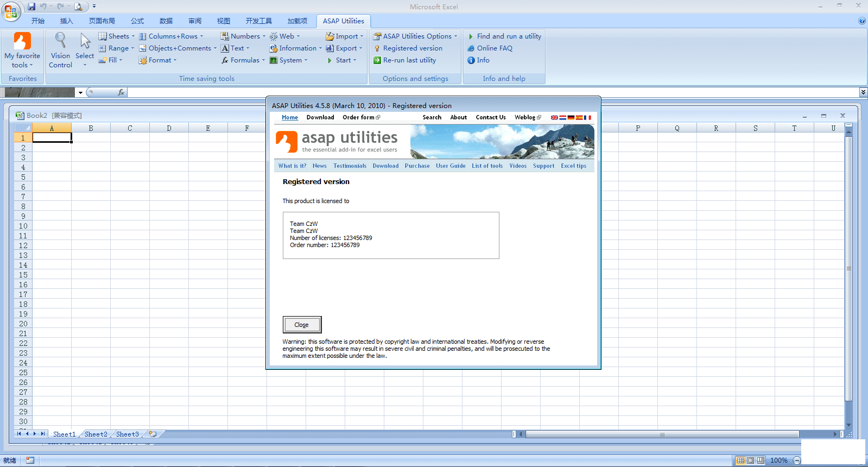Open the Name Box dropdown arrow
The height and width of the screenshot is (467, 868).
click(x=80, y=93)
